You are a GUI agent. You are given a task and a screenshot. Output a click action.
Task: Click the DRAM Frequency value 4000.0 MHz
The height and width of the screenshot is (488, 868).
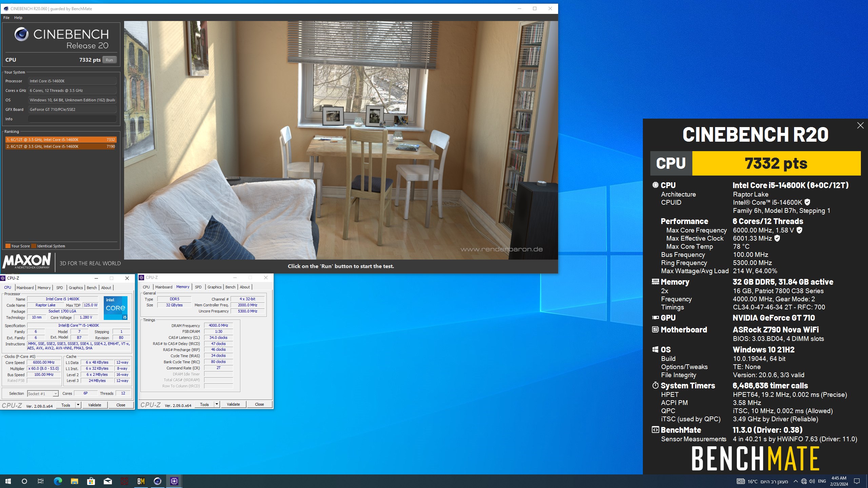pos(218,325)
